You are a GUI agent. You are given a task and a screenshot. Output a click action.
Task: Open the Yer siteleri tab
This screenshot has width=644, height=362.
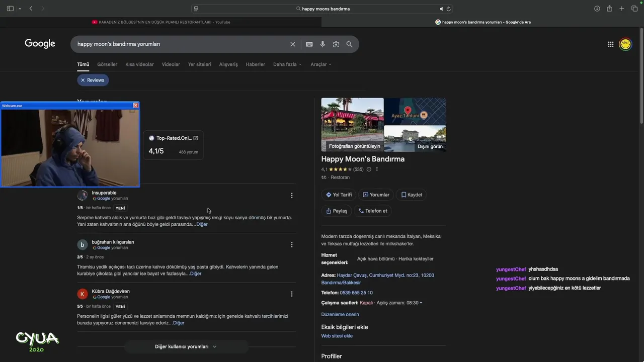click(200, 64)
